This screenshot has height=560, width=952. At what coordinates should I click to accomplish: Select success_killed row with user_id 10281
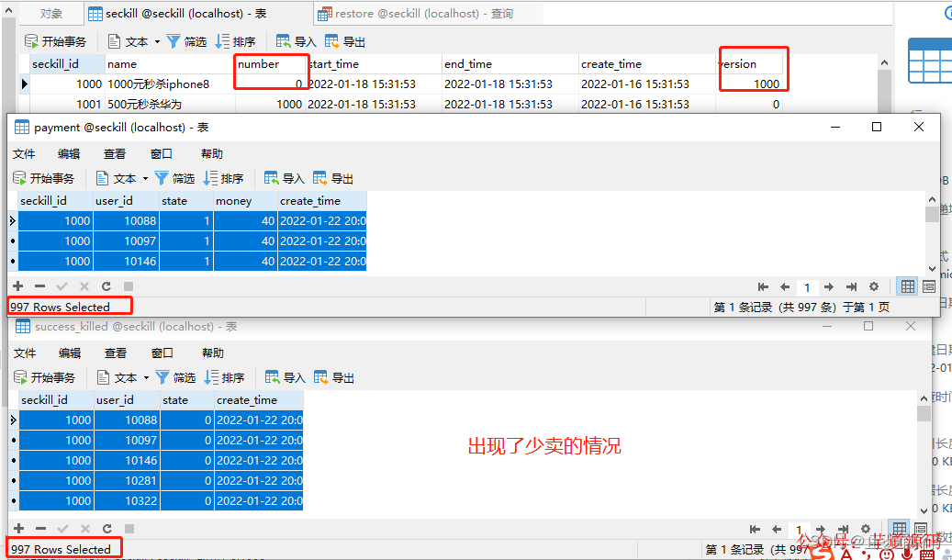161,480
